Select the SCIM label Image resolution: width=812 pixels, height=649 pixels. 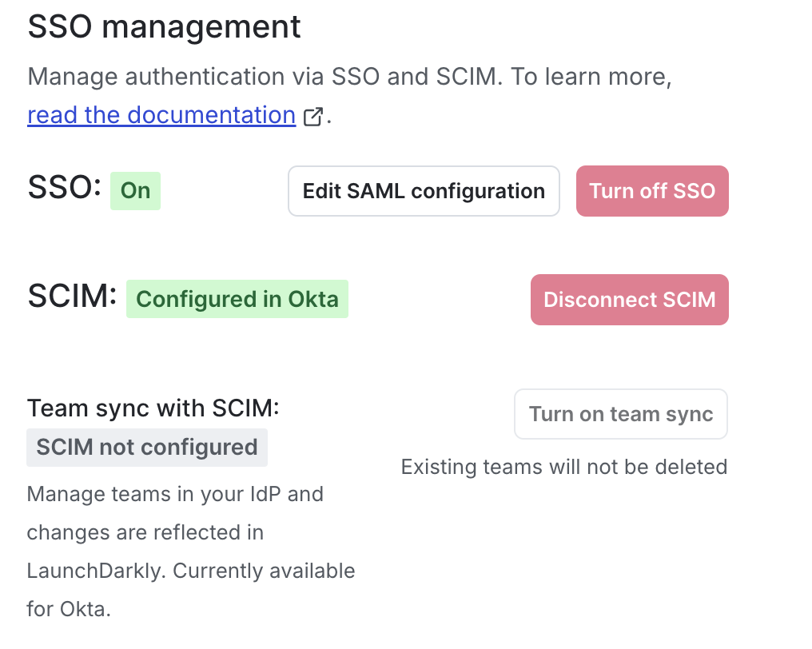point(71,297)
